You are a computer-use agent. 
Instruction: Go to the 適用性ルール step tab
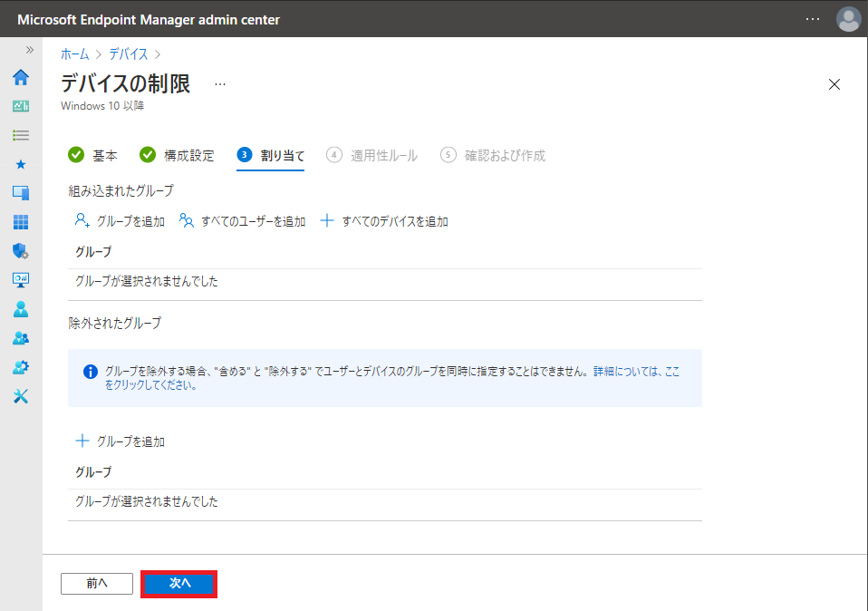(x=372, y=156)
